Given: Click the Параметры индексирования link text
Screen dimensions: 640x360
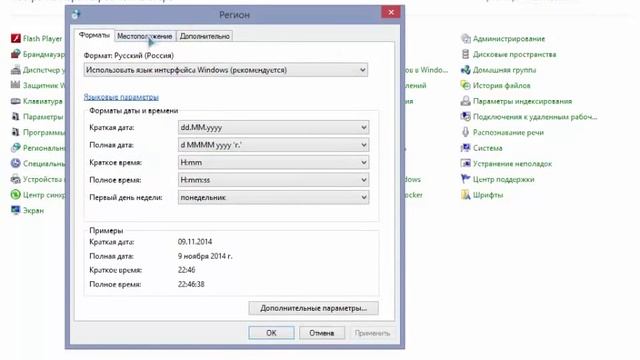Looking at the screenshot, I should [522, 101].
